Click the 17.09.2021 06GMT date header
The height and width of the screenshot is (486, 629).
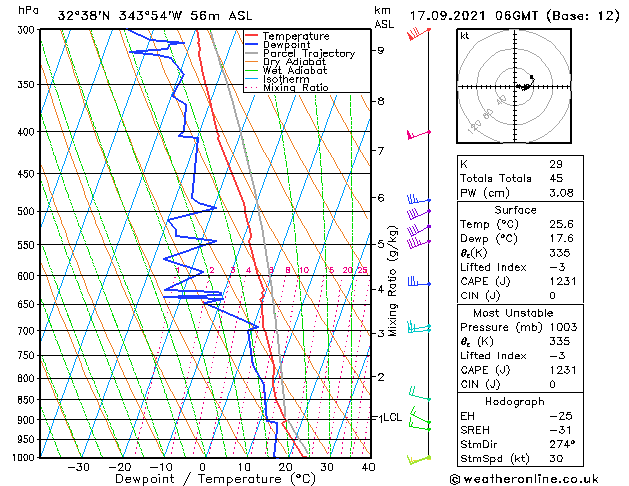[x=473, y=16]
